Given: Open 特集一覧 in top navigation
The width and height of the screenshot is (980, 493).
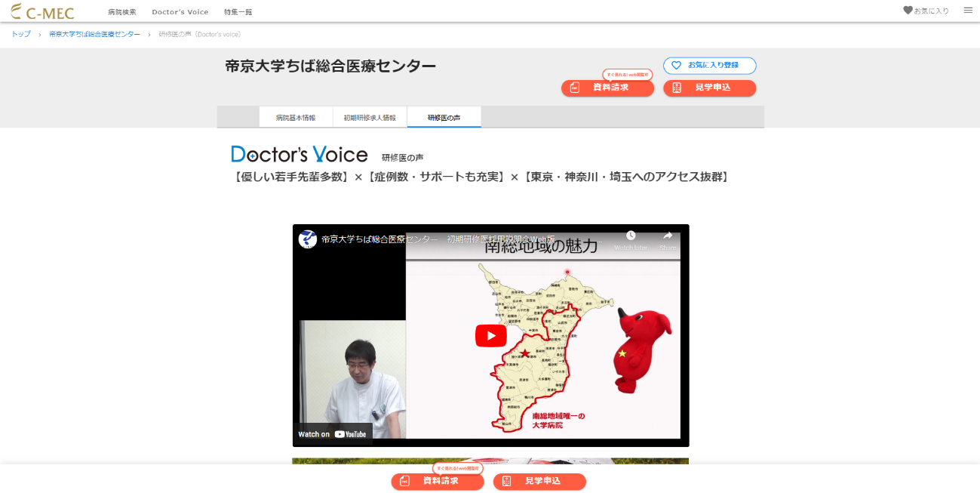Looking at the screenshot, I should 238,12.
